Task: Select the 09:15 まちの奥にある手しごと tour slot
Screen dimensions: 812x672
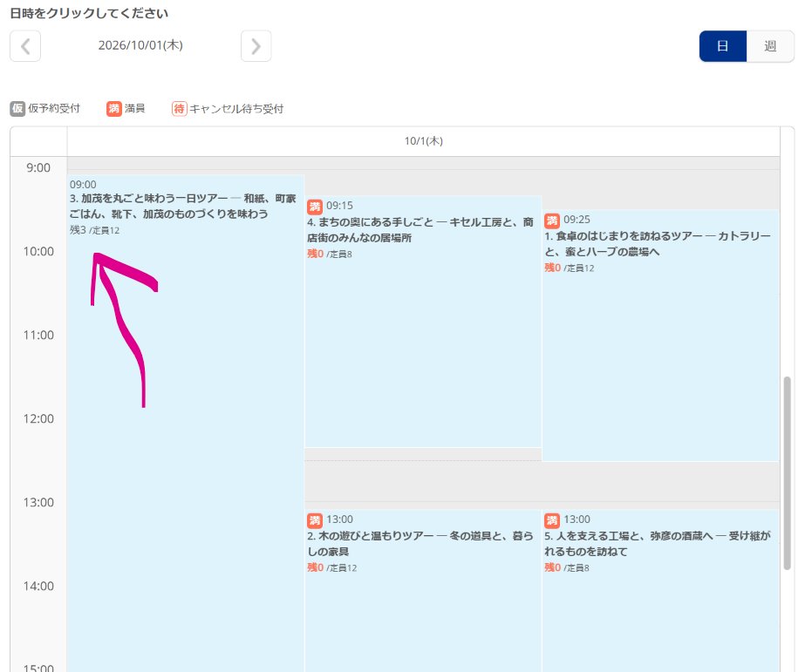Action: coord(422,322)
